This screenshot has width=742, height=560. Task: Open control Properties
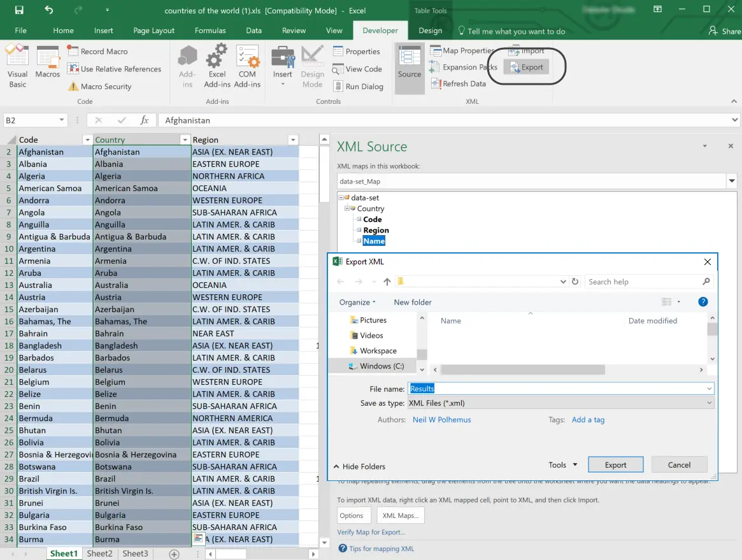tap(357, 51)
